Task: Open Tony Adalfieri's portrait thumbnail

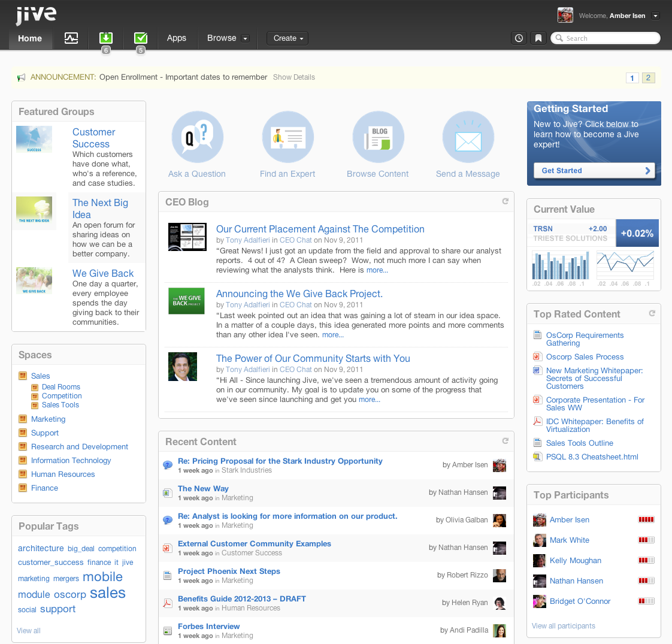Action: 183,367
